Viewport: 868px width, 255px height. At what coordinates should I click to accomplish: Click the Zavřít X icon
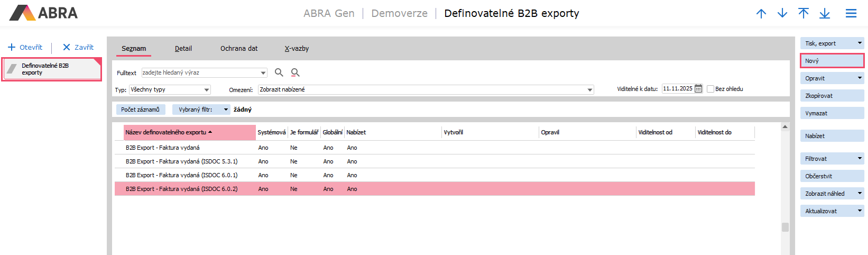pyautogui.click(x=67, y=47)
